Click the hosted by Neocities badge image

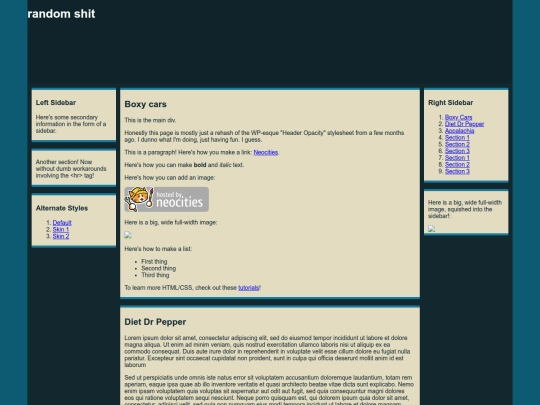166,199
